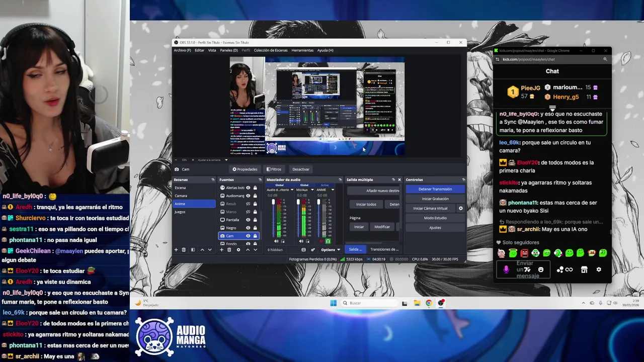Open scene filters icon in the Escenas toolbar
Viewport: 644px width, 362px height.
pyautogui.click(x=193, y=250)
